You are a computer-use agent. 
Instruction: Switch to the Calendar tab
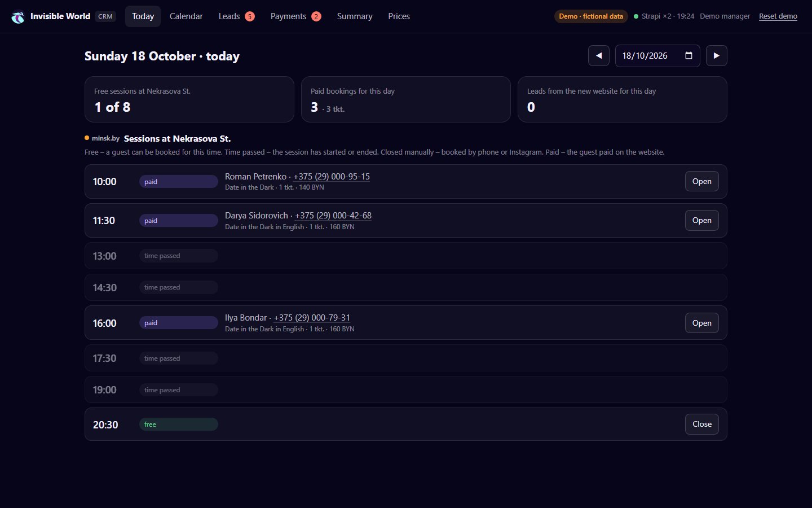(186, 16)
